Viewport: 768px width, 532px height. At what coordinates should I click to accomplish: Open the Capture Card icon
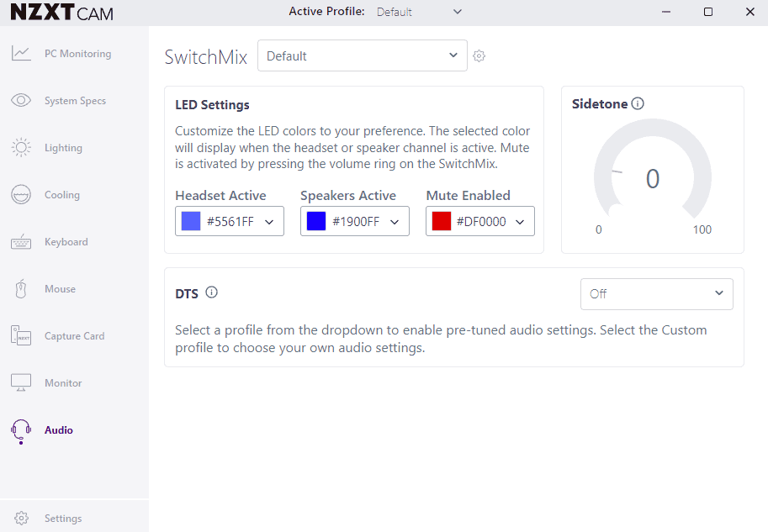click(21, 336)
